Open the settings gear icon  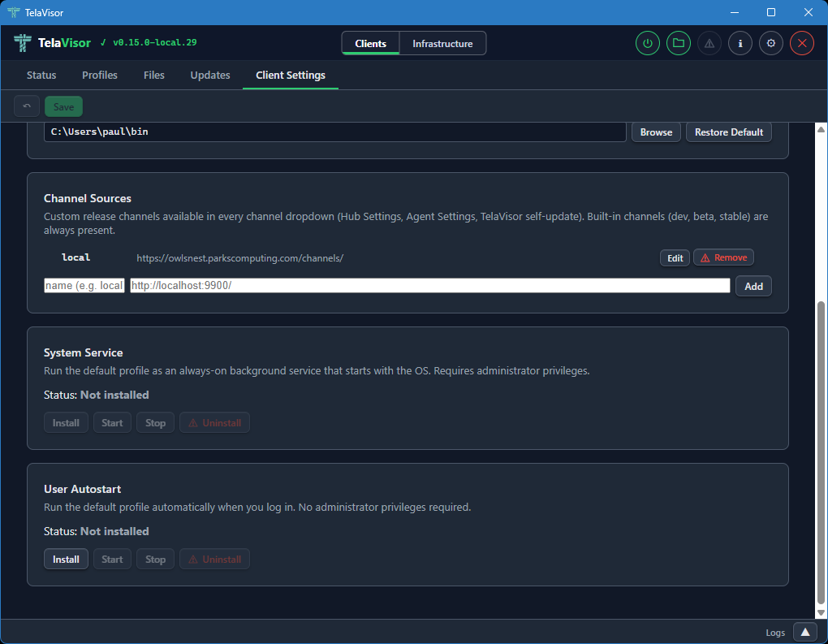click(771, 43)
